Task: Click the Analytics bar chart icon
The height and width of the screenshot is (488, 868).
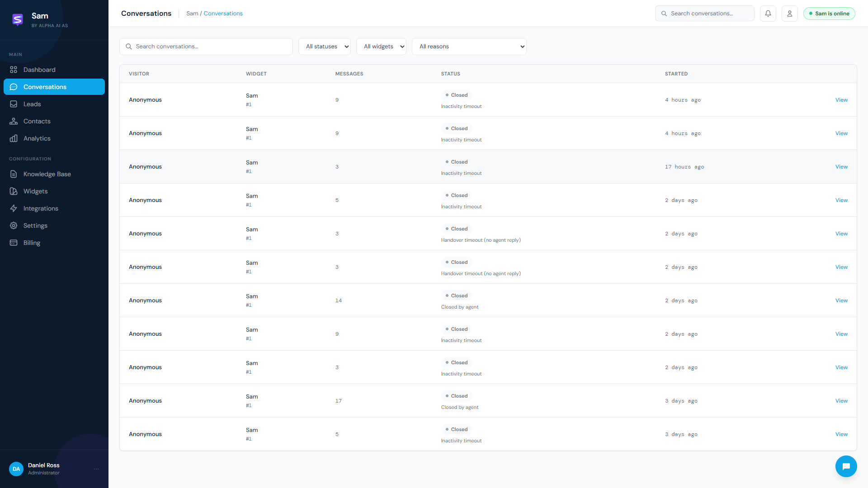Action: point(14,138)
